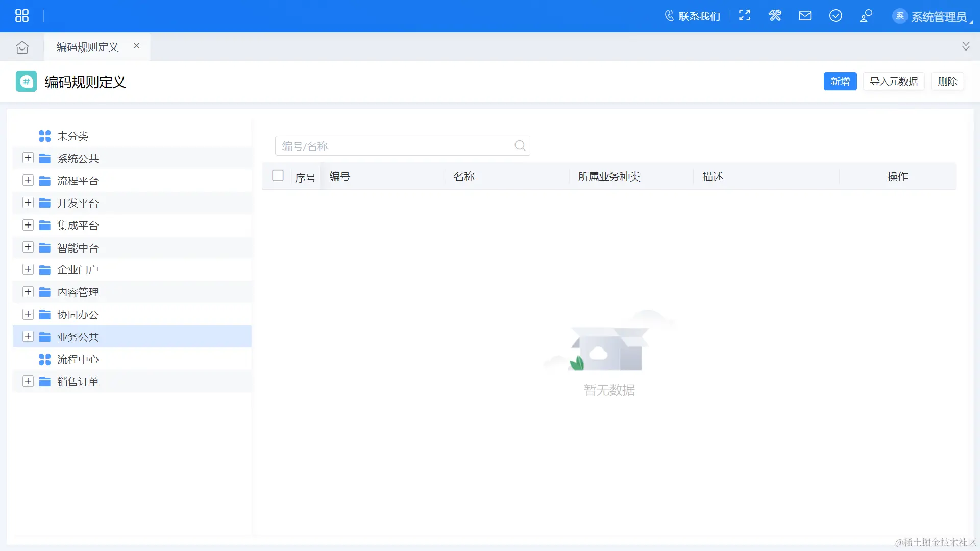Click the fullscreen toggle icon

[x=745, y=16]
